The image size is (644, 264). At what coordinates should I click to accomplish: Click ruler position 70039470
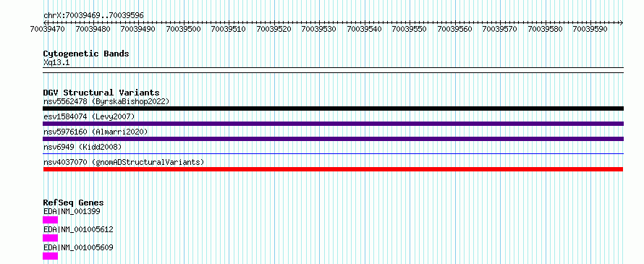(48, 30)
